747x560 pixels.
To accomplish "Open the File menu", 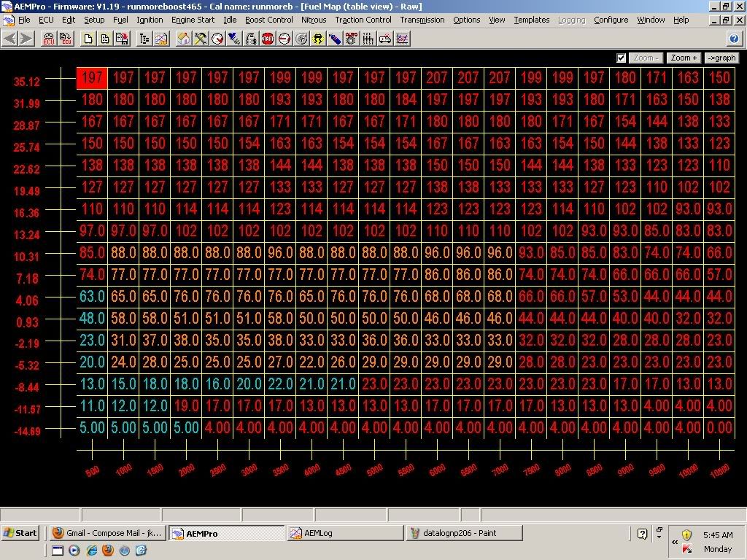I will (x=24, y=20).
